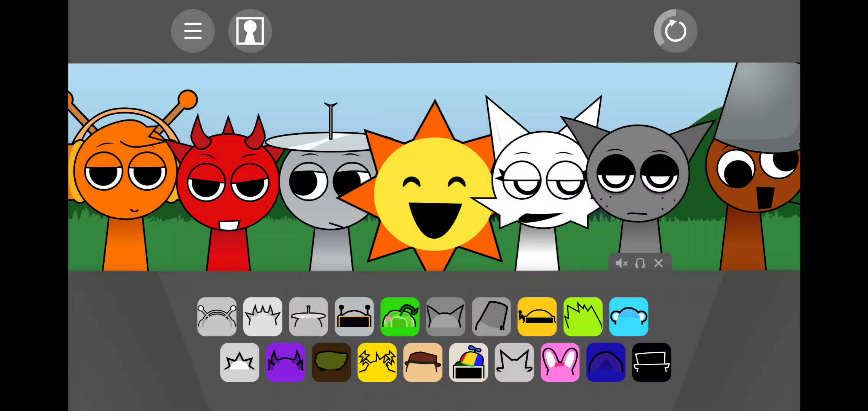The image size is (868, 411).
Task: Select the green pumpkin hat icon
Action: tap(400, 317)
